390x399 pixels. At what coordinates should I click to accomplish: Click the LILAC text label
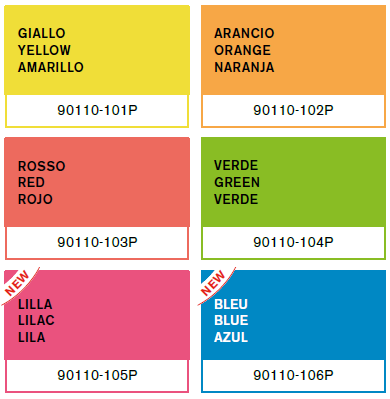[36, 320]
